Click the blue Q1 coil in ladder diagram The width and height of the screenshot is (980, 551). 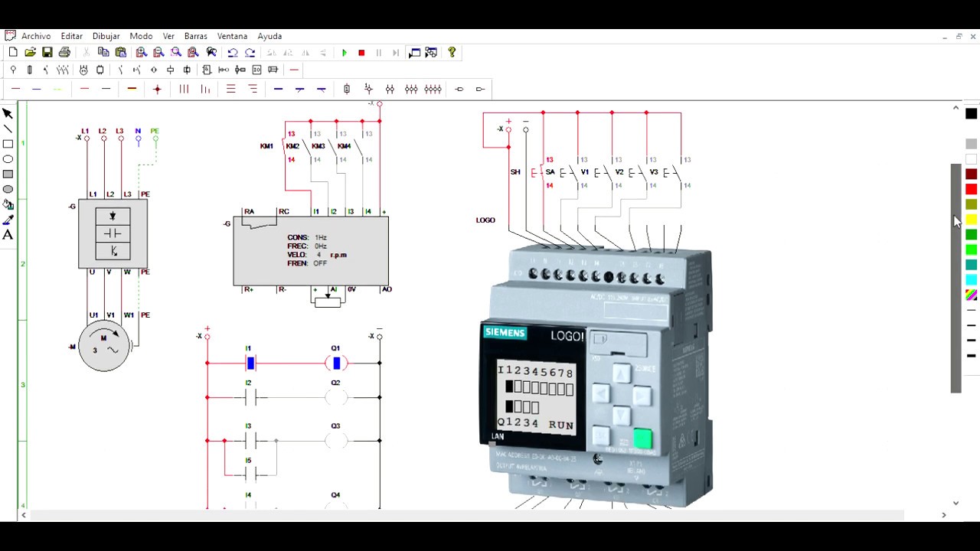[336, 363]
